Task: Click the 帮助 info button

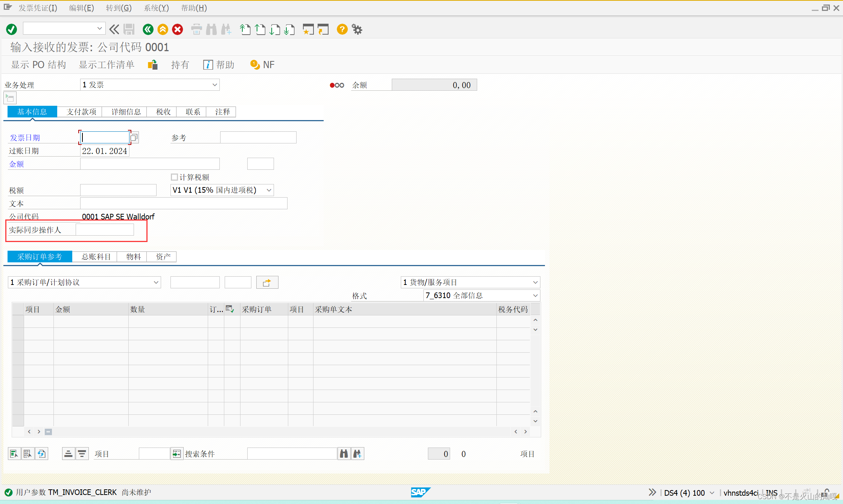Action: pyautogui.click(x=219, y=65)
